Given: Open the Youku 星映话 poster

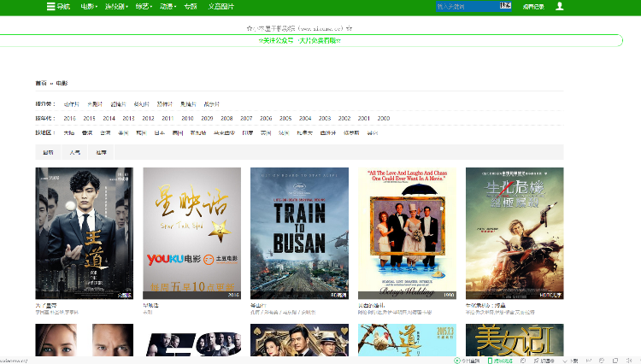Looking at the screenshot, I should click(x=191, y=232).
